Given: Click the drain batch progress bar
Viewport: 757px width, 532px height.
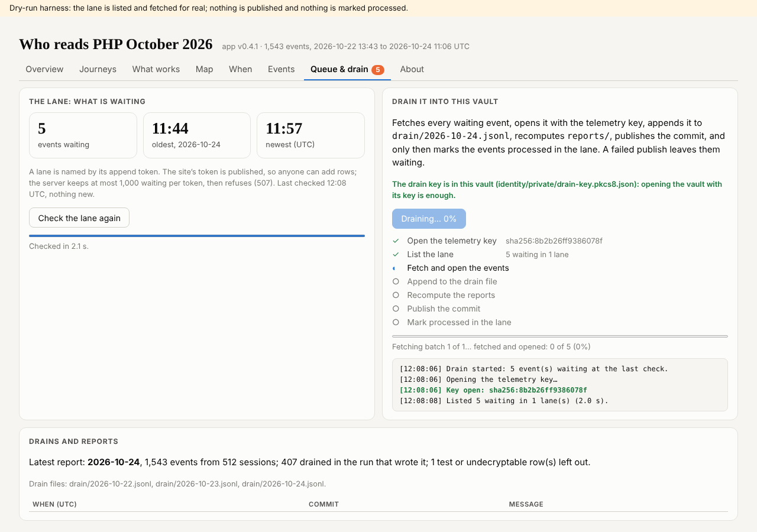Looking at the screenshot, I should pyautogui.click(x=560, y=336).
